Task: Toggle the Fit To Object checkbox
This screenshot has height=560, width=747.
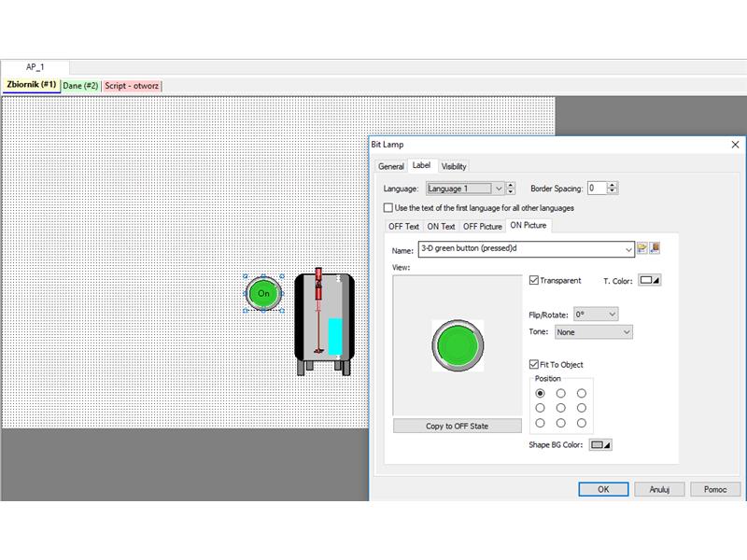Action: point(534,364)
